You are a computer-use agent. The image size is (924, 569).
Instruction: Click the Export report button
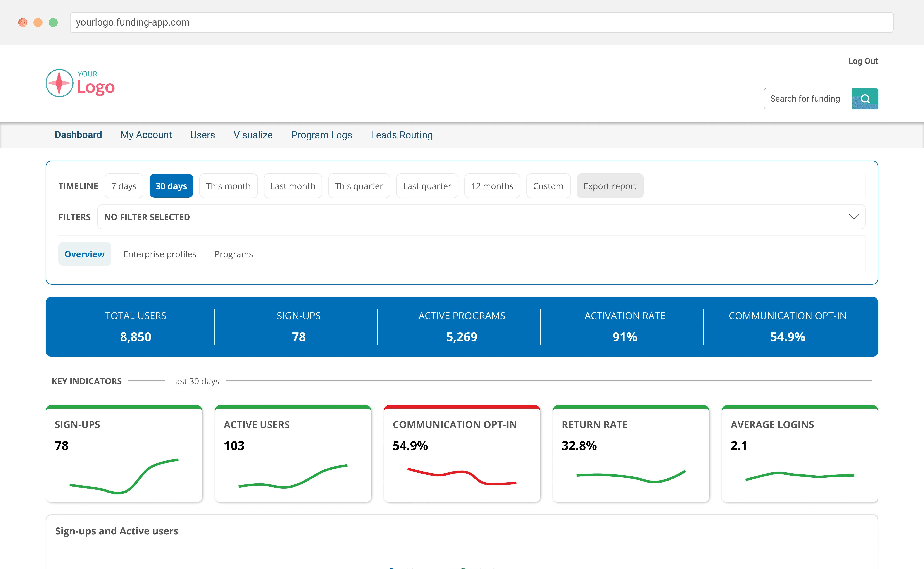click(x=610, y=186)
